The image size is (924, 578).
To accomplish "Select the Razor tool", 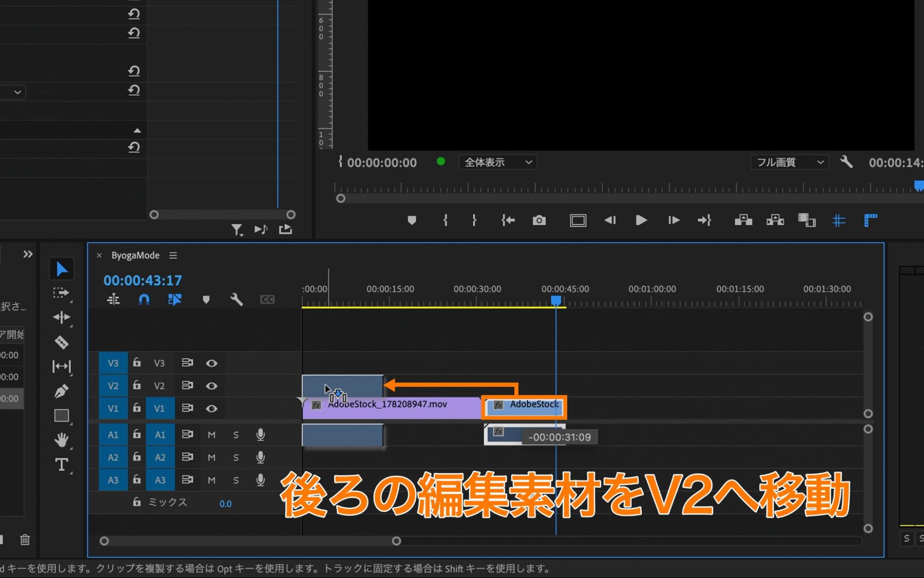I will tap(61, 342).
